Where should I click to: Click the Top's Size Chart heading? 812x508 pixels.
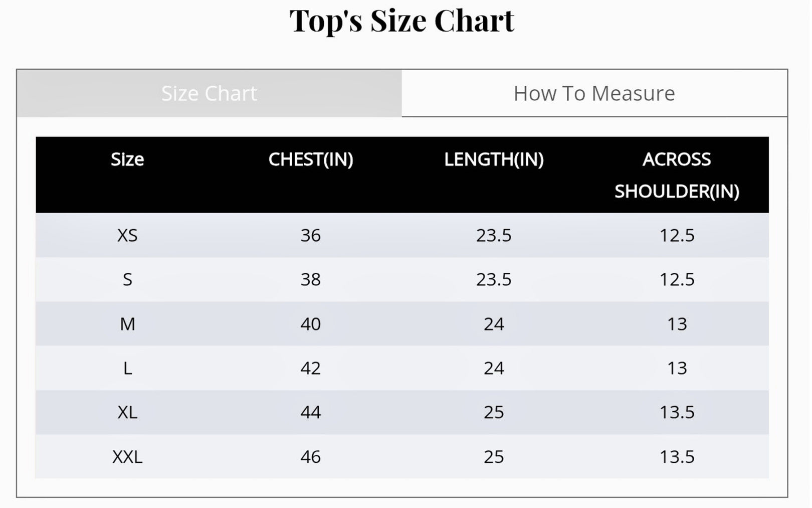coord(402,21)
